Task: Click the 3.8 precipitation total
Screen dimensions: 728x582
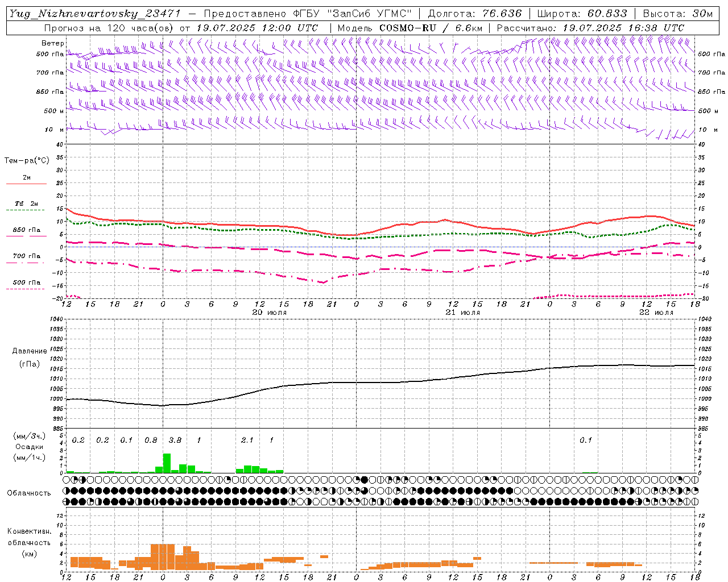Action: pyautogui.click(x=175, y=440)
